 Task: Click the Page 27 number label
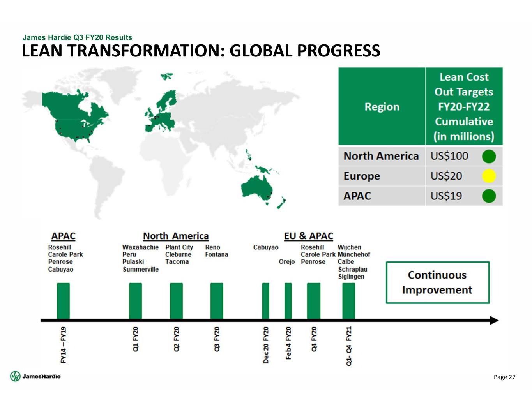[504, 377]
